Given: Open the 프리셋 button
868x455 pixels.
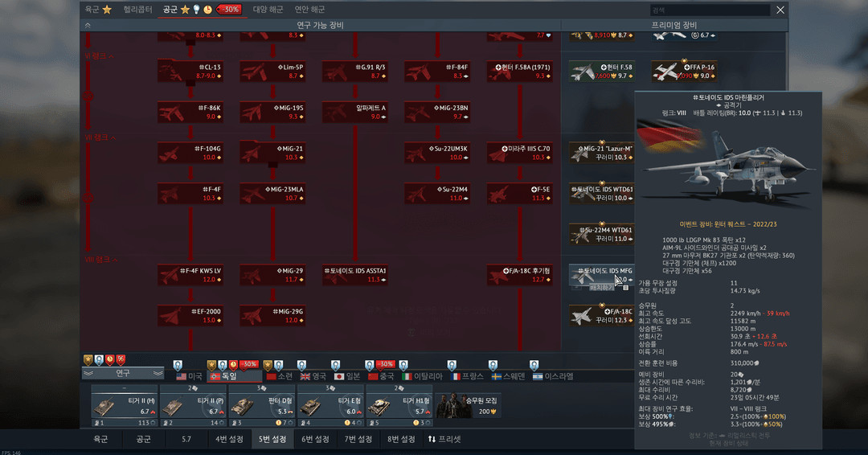Looking at the screenshot, I should coord(444,440).
